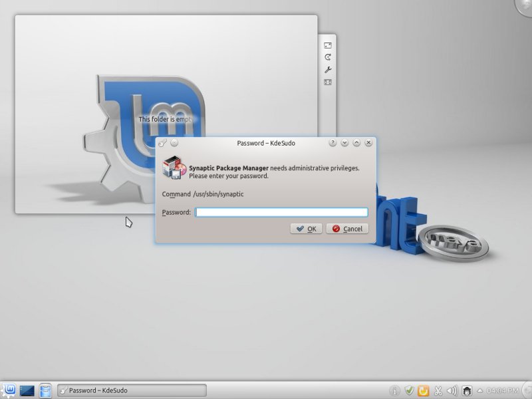
Task: Open the volume control in the tray
Action: click(x=452, y=391)
